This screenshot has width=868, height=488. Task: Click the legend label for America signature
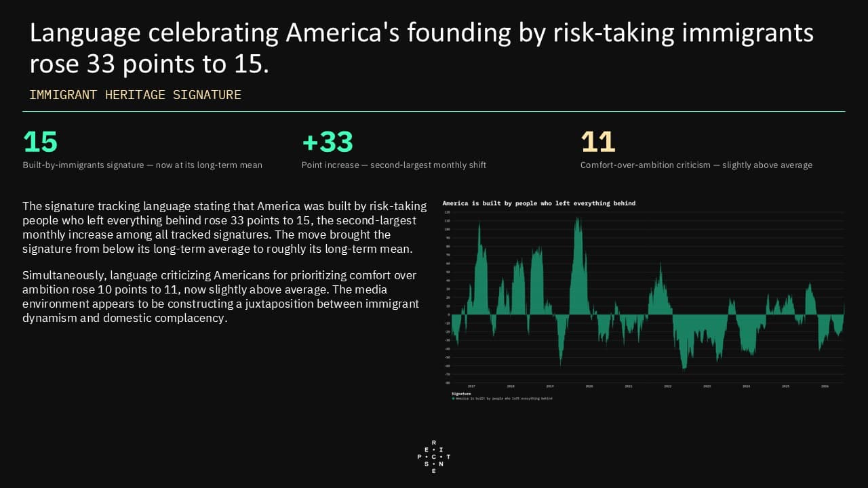tap(505, 399)
